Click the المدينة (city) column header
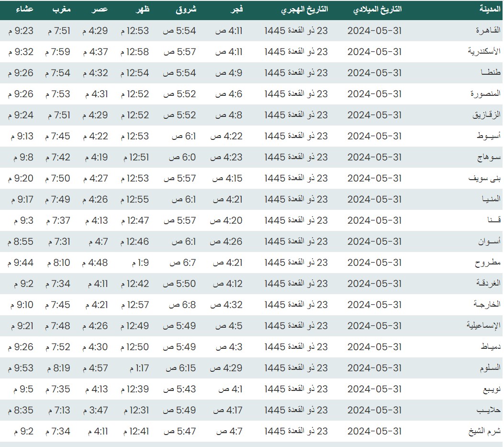Image resolution: width=504 pixels, height=447 pixels. coord(490,10)
